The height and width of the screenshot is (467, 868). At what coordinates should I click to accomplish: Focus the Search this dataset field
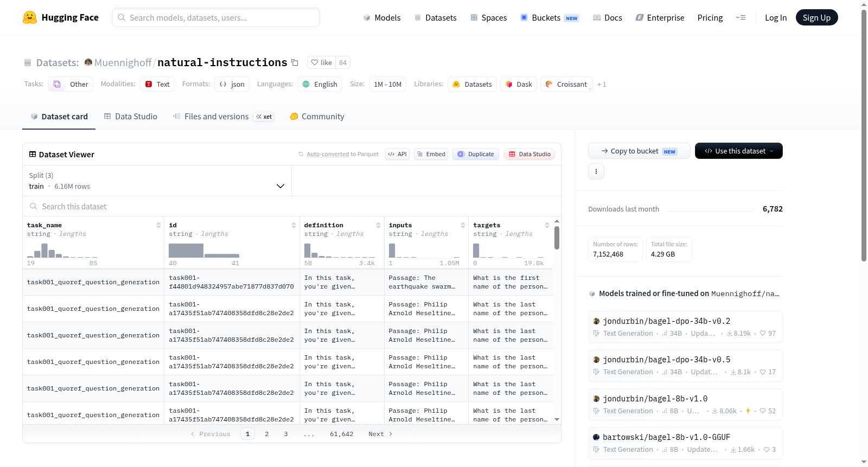click(292, 207)
